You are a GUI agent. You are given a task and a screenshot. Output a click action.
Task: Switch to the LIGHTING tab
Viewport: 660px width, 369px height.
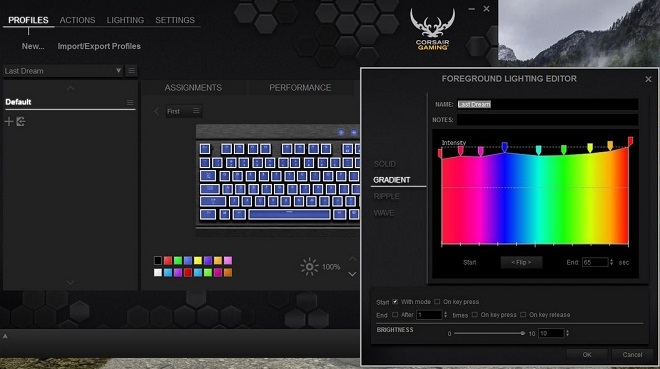[x=125, y=20]
